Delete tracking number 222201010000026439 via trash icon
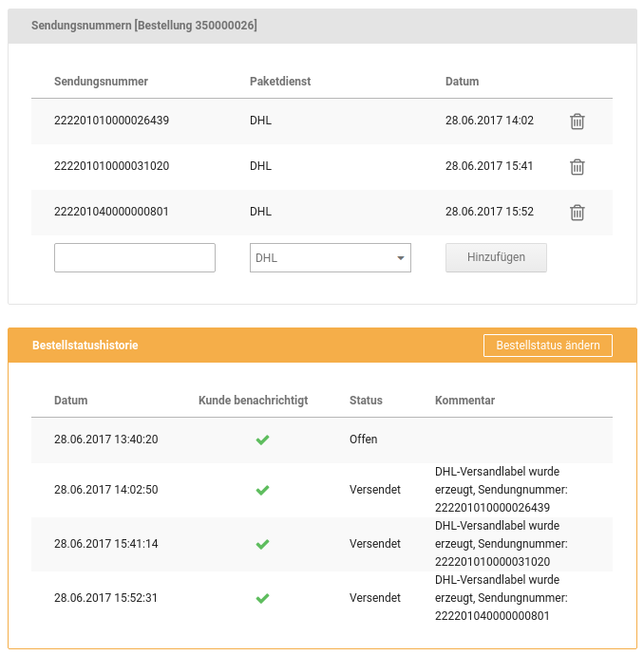Viewport: 644px width, 655px height. click(x=577, y=122)
